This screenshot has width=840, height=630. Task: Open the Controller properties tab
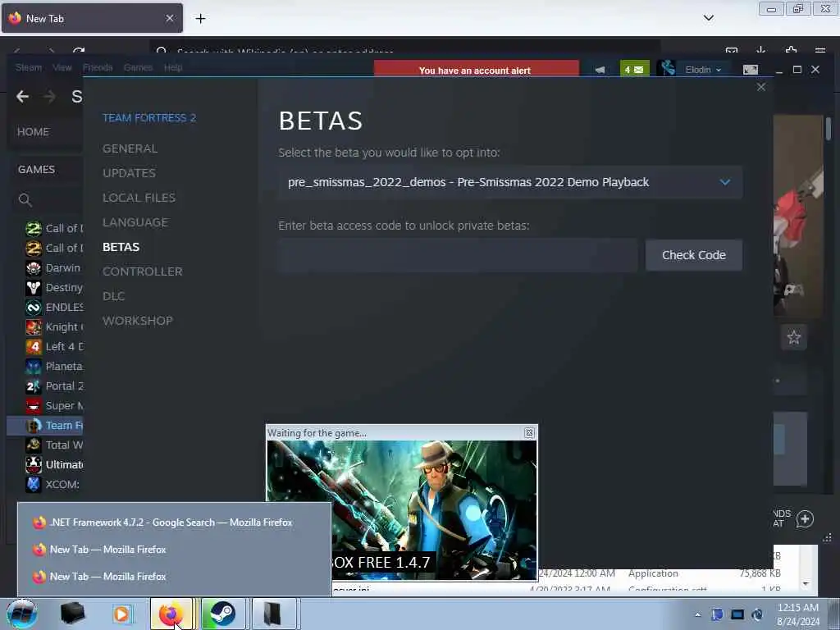click(x=143, y=272)
